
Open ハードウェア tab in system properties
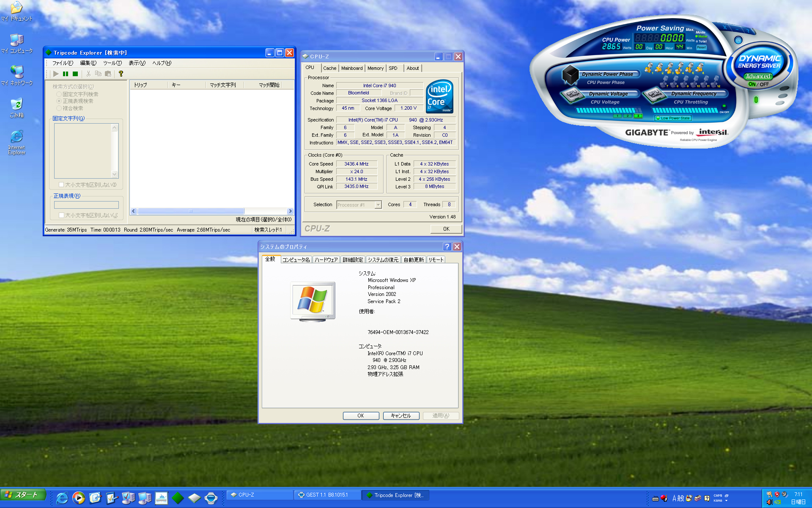[326, 260]
